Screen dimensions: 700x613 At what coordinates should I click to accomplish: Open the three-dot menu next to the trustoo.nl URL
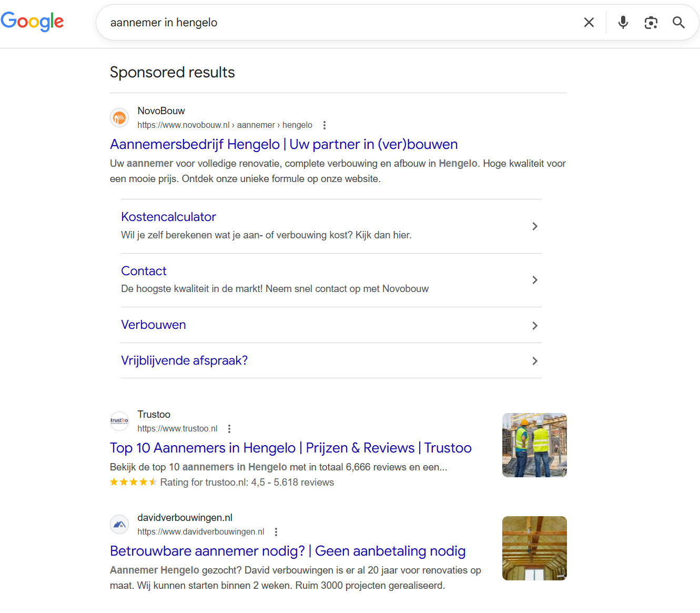[x=229, y=429]
